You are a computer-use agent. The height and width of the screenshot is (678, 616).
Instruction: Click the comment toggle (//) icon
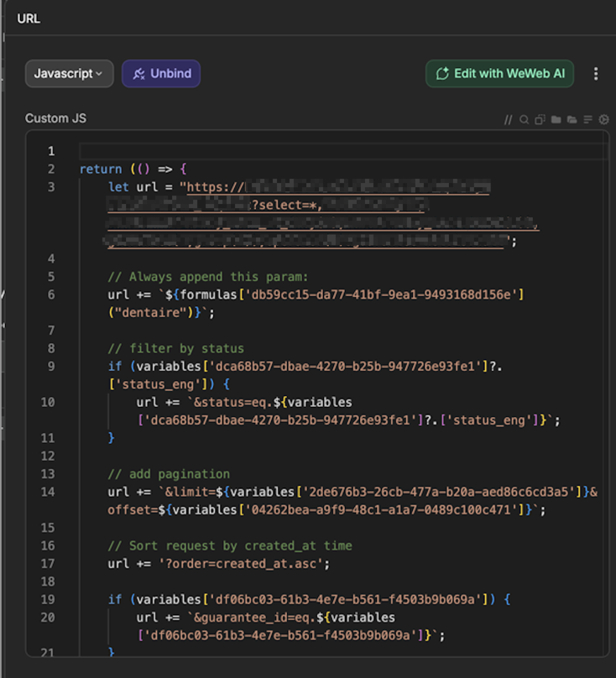(508, 120)
